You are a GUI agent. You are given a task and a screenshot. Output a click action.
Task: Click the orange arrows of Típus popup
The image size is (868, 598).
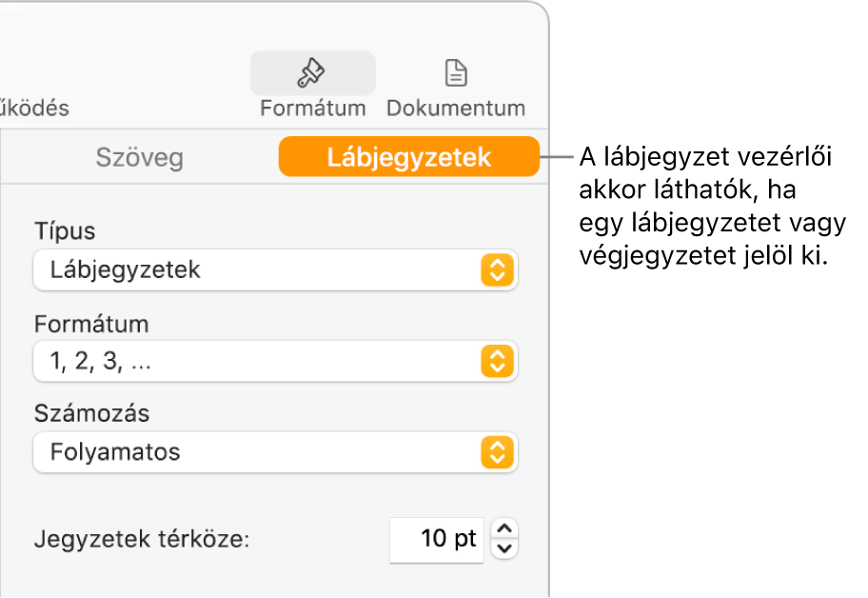[496, 270]
